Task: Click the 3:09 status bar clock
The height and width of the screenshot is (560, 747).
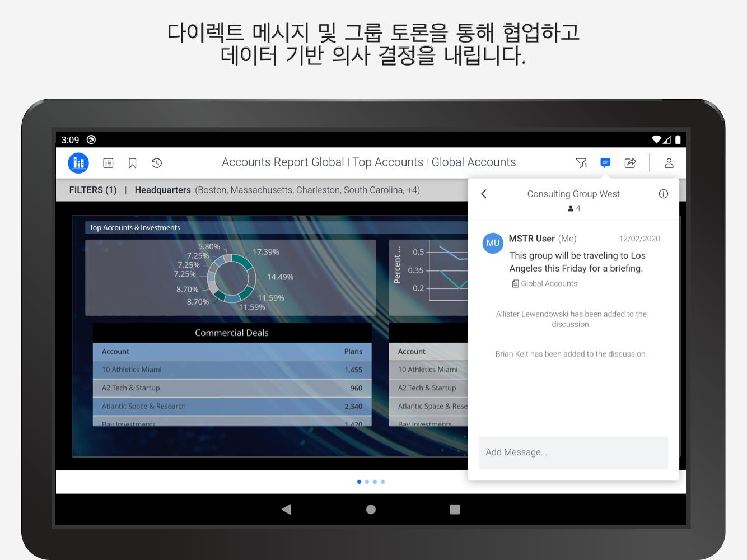Action: point(70,140)
